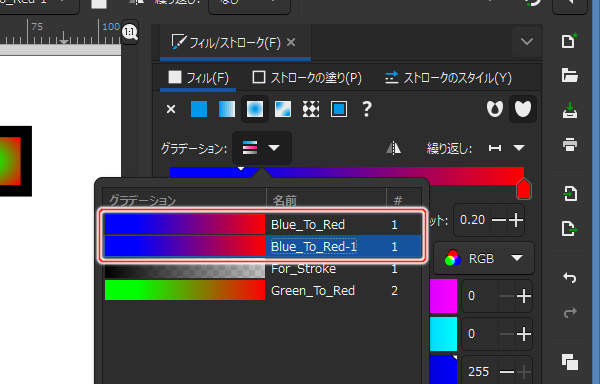This screenshot has height=384, width=600.
Task: Click the cyan green channel slider
Action: (443, 334)
